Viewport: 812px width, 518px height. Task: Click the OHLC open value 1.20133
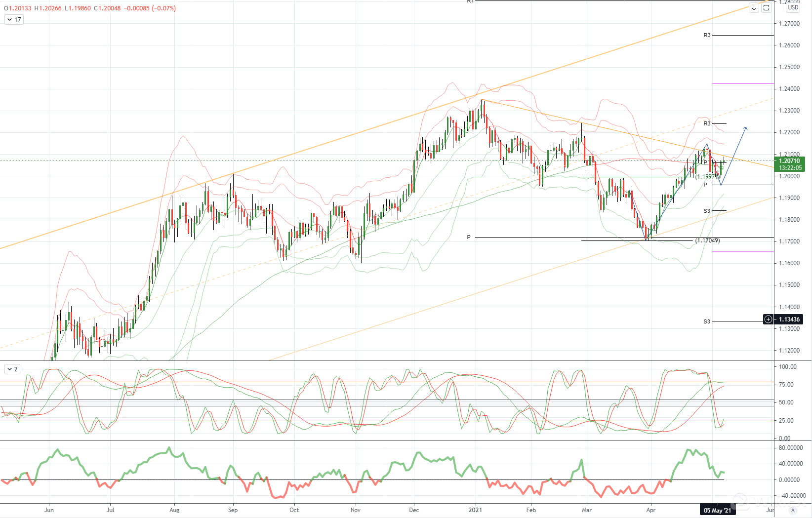[x=20, y=8]
